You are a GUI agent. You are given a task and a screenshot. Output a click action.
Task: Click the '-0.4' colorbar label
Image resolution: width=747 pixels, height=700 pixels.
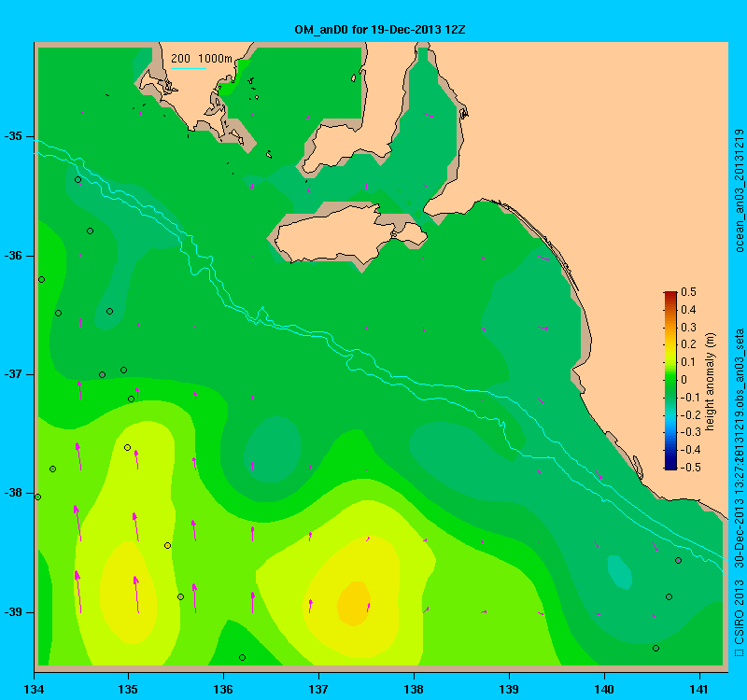(x=689, y=450)
